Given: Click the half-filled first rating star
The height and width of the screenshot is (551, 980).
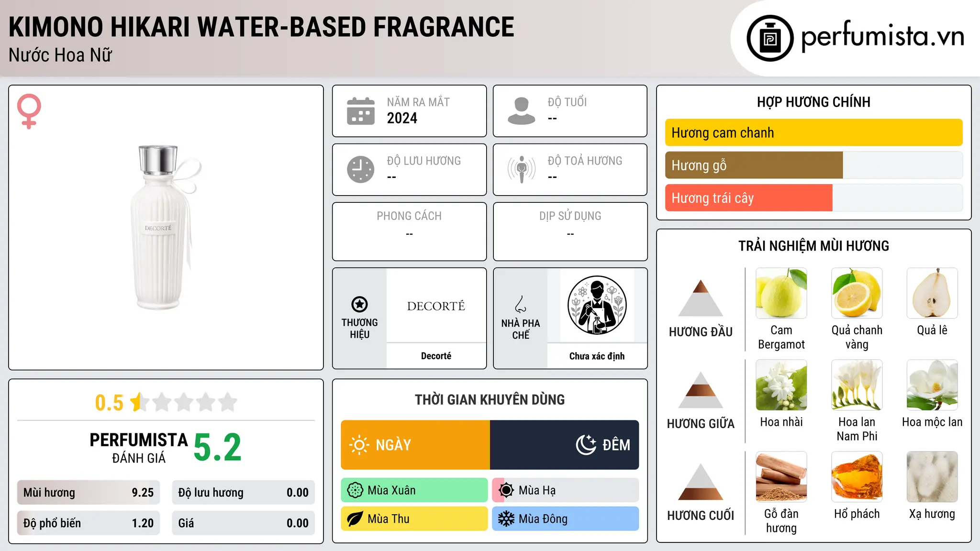Looking at the screenshot, I should pos(139,402).
